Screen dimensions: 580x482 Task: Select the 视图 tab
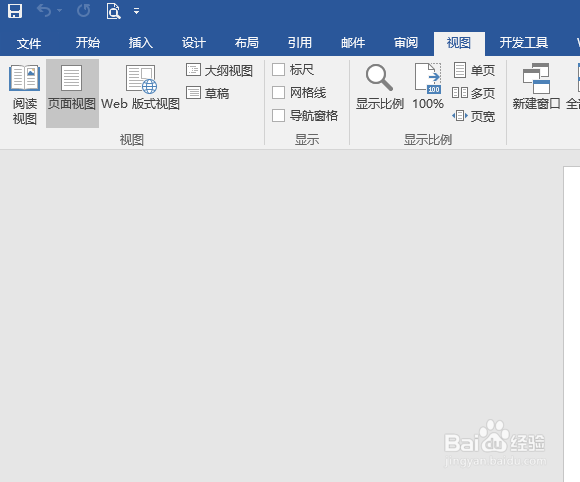click(x=459, y=43)
